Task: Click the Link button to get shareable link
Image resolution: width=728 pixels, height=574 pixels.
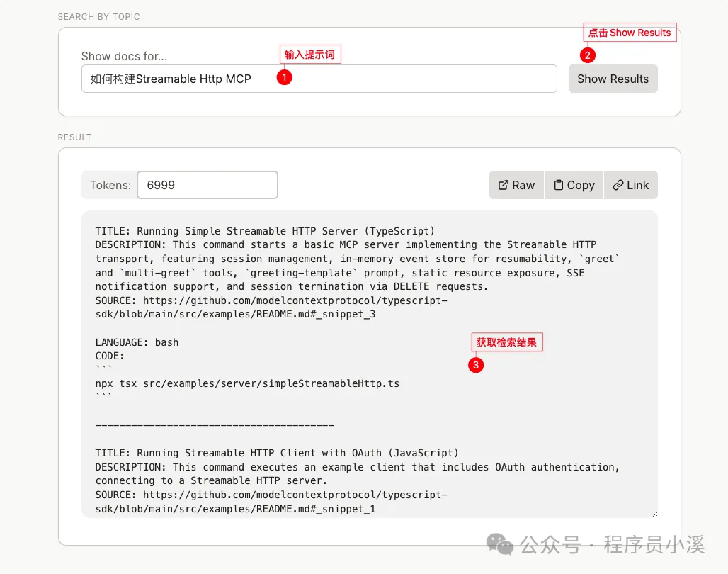Action: [630, 185]
